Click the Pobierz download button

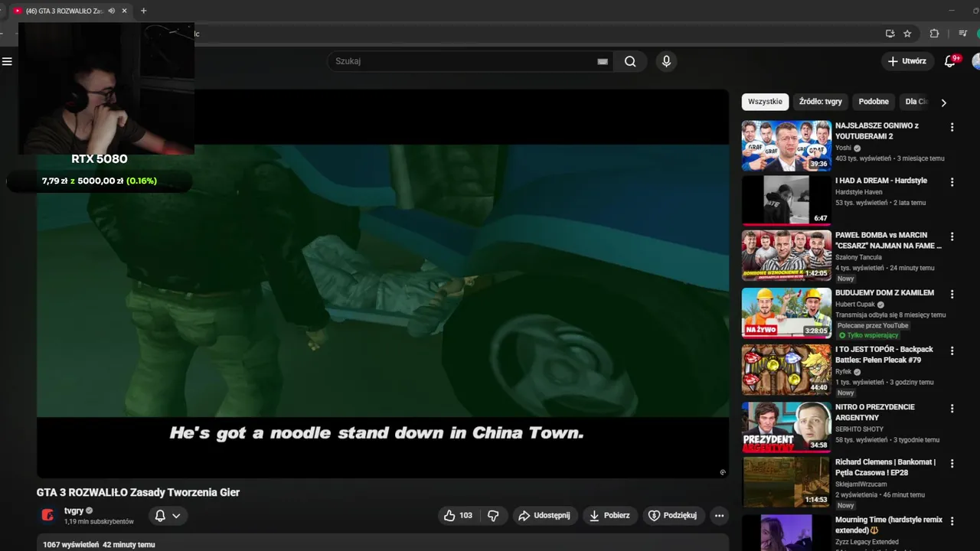coord(609,516)
